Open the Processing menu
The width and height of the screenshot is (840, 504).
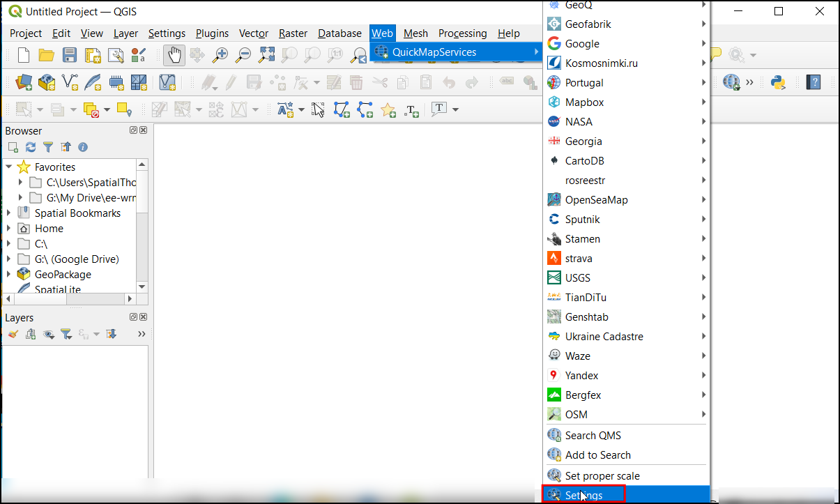point(462,33)
